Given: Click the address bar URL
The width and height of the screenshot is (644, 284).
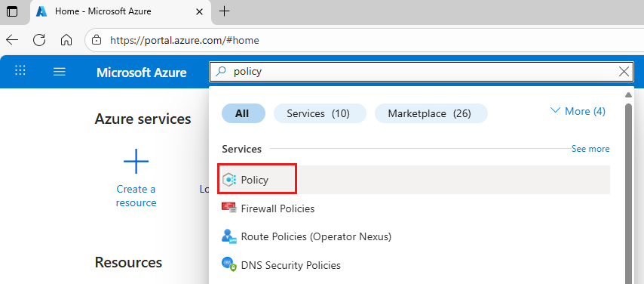Looking at the screenshot, I should (185, 40).
